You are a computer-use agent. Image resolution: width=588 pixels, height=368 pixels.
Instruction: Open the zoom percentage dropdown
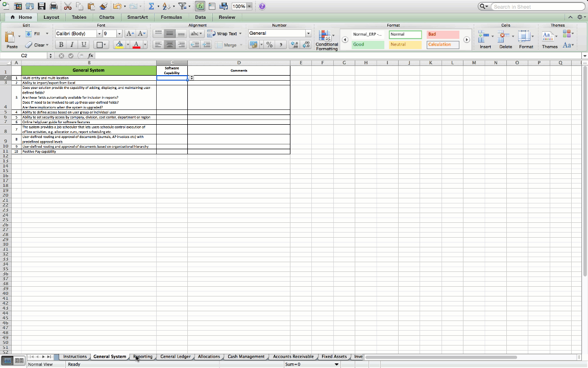click(249, 7)
